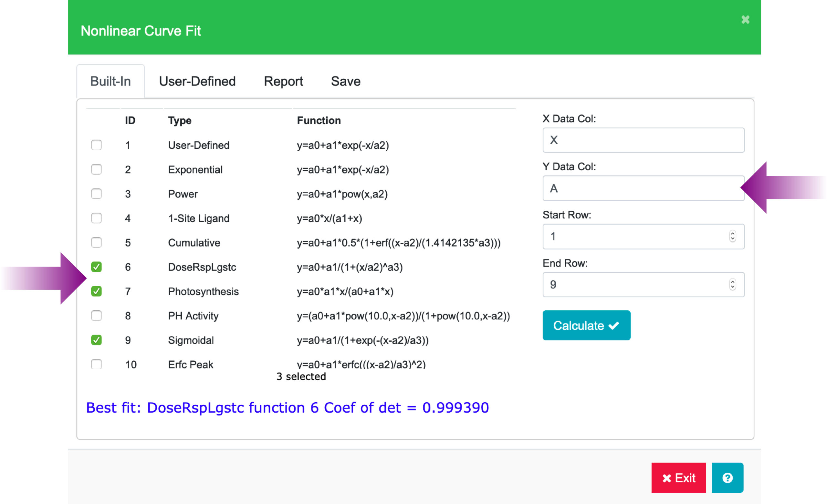
Task: Click the X Data Col input field
Action: point(643,140)
